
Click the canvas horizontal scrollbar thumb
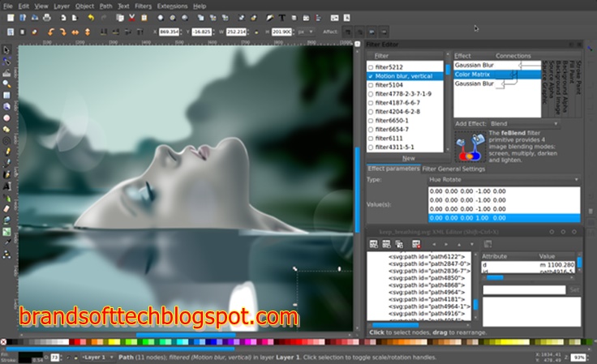(x=186, y=335)
